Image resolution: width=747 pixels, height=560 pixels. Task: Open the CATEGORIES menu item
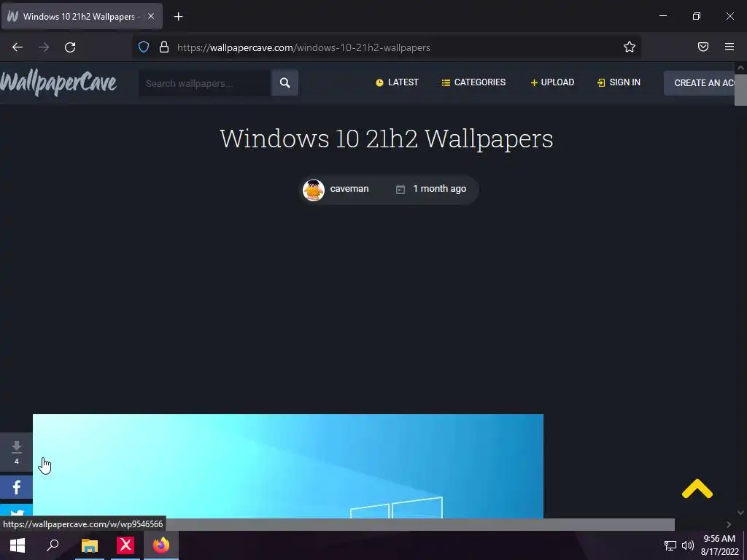(473, 82)
